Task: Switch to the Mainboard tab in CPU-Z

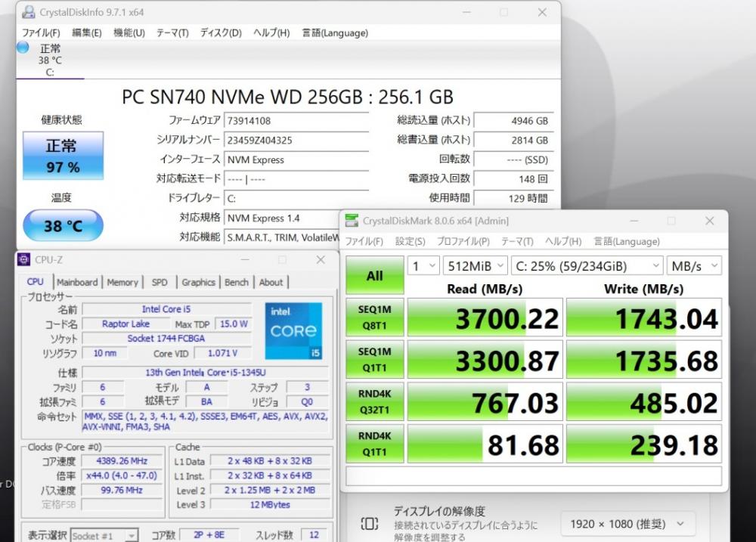Action: (77, 282)
